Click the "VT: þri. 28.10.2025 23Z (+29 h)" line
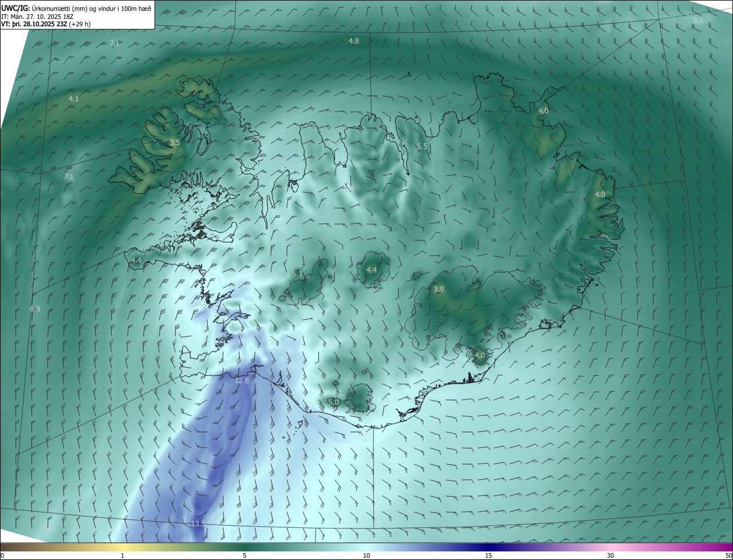 [x=46, y=24]
